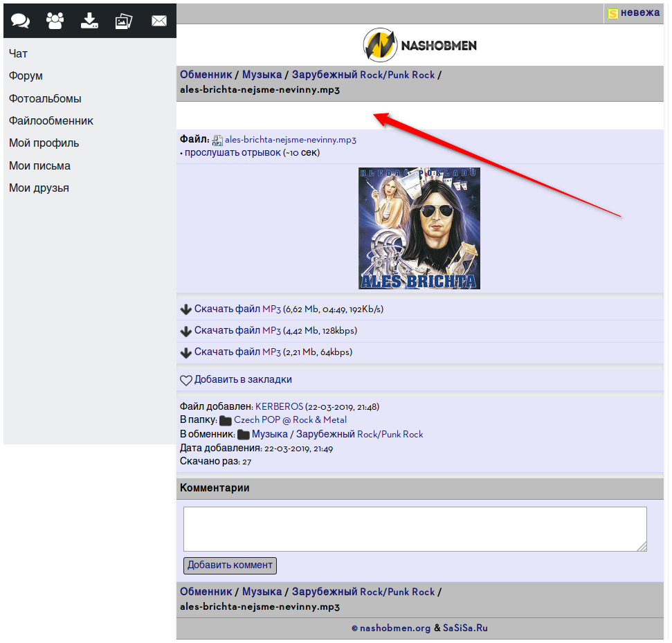
Task: Open the Форум menu item
Action: 26,76
